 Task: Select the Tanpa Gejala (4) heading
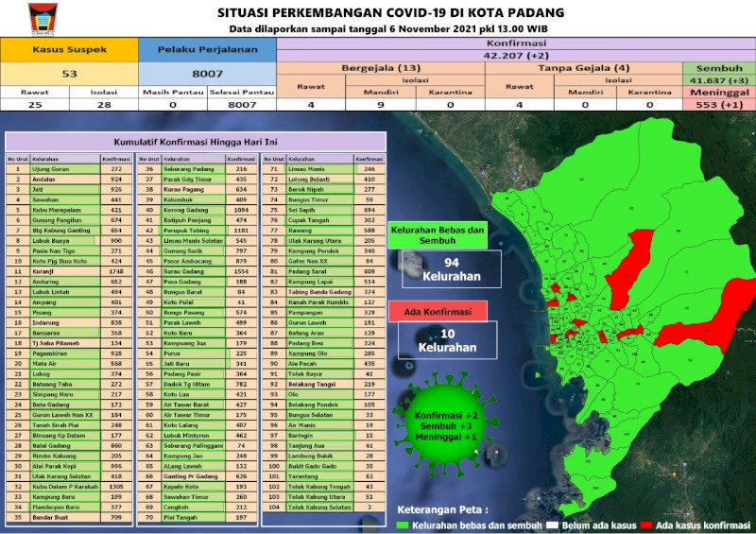coord(584,68)
